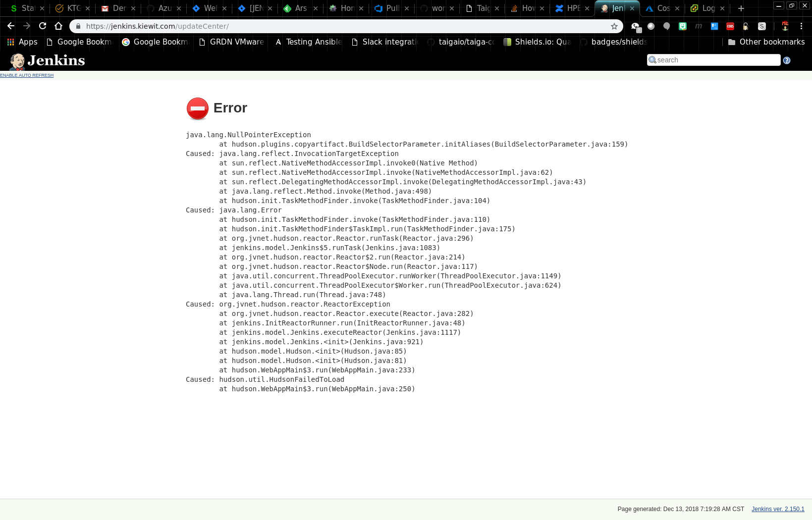Click inside the Jenkins search field
Viewport: 812px width, 520px height.
[x=713, y=60]
